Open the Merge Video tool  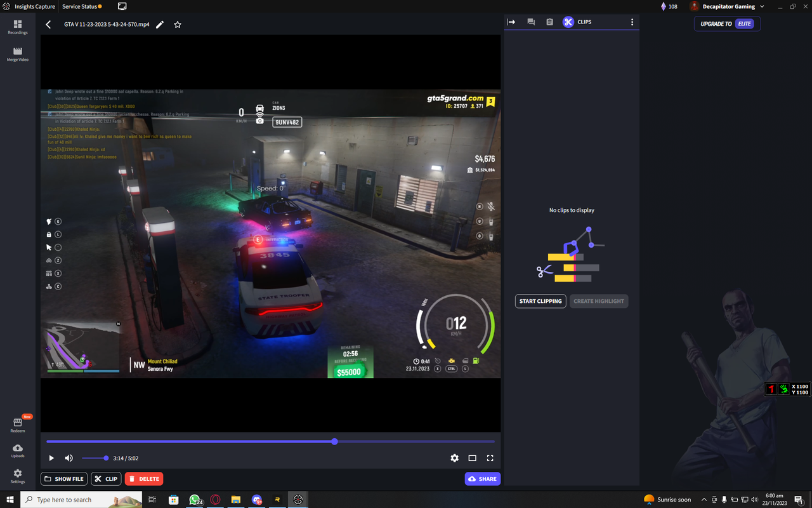point(18,54)
